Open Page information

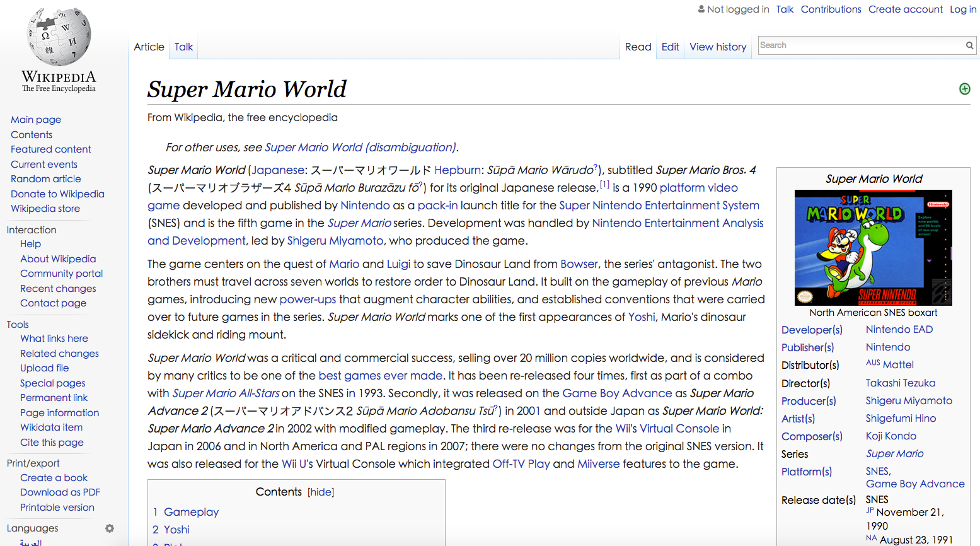59,413
